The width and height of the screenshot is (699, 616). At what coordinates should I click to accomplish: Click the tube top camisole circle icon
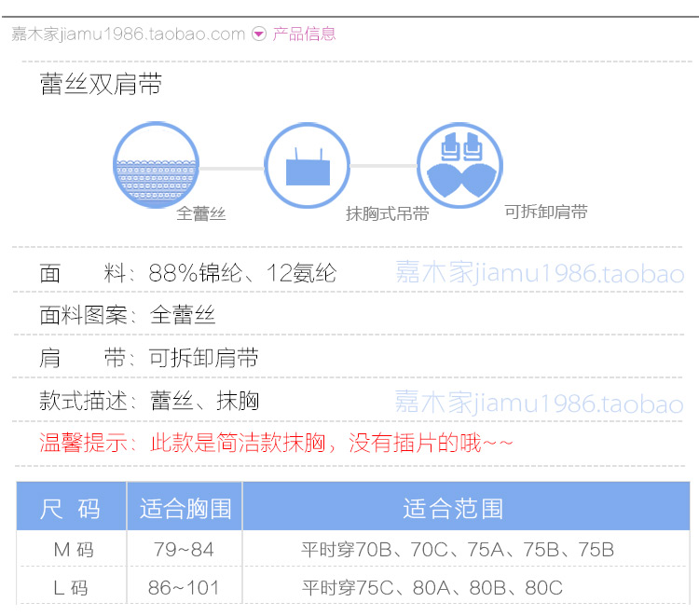pos(308,166)
